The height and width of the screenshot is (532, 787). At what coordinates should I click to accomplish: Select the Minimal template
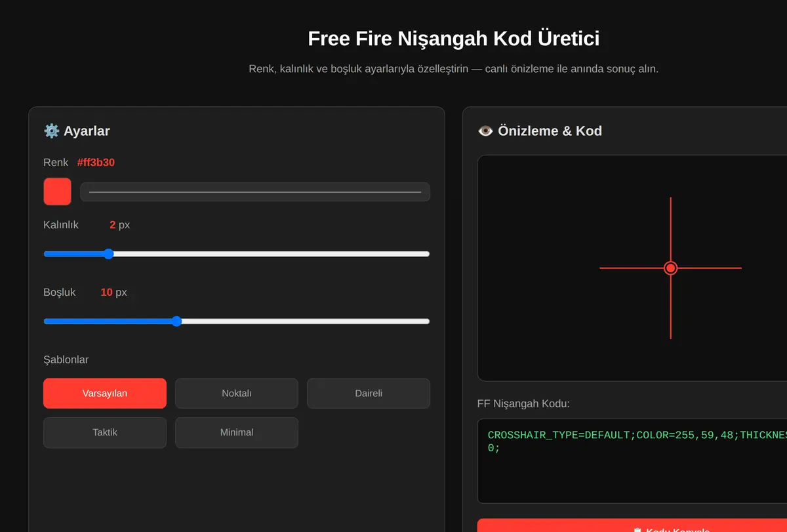click(237, 433)
